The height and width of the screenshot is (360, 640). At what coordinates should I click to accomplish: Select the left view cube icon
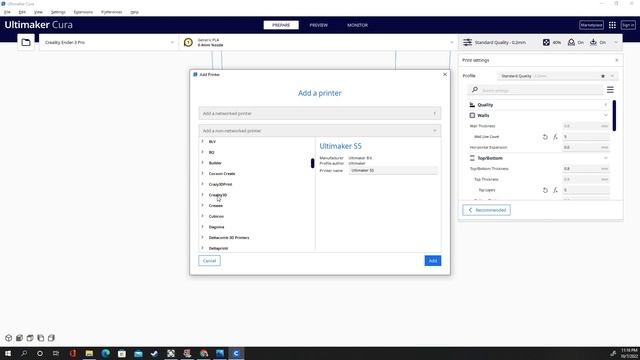[x=40, y=338]
